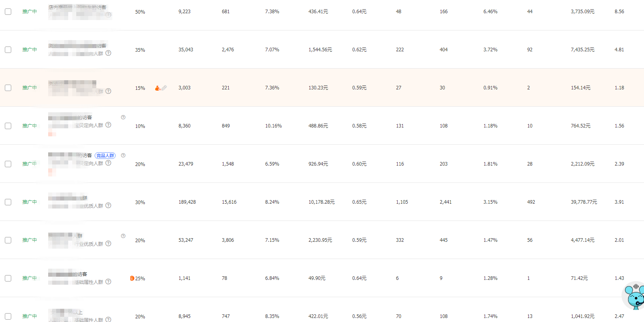Click small help icon in the 8,360 row
This screenshot has height=322, width=644.
pos(123,117)
